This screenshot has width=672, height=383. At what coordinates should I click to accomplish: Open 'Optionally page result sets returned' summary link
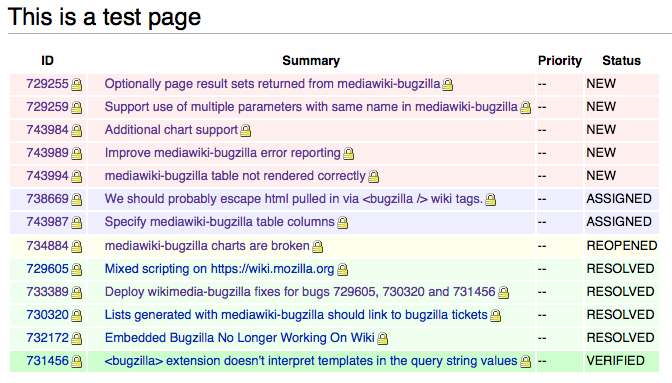[273, 84]
